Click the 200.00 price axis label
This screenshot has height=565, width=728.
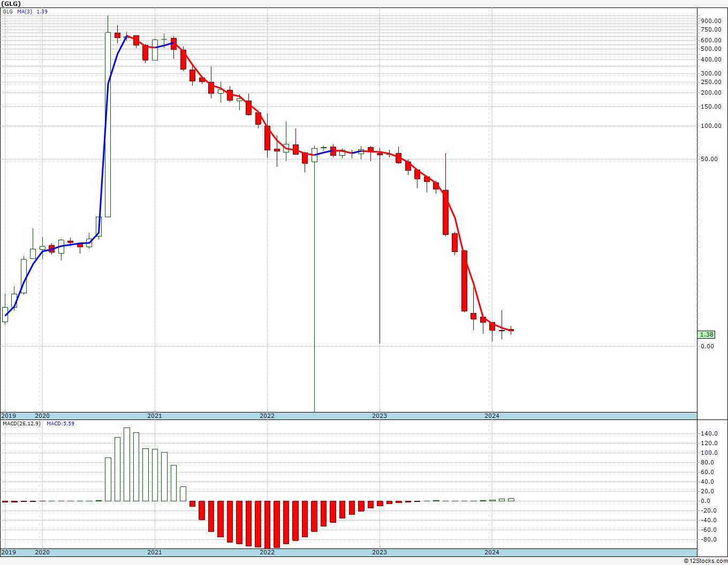click(x=710, y=93)
